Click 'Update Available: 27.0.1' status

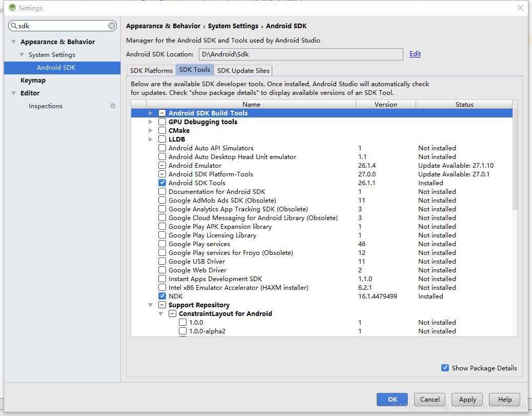454,174
